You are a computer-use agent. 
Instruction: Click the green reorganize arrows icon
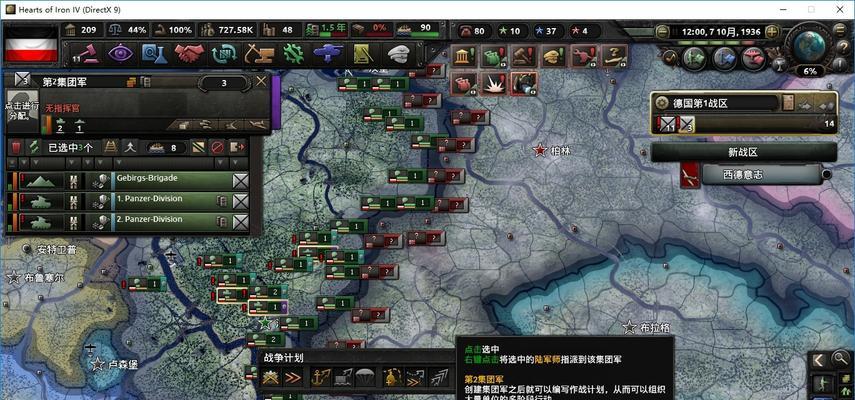[x=34, y=147]
